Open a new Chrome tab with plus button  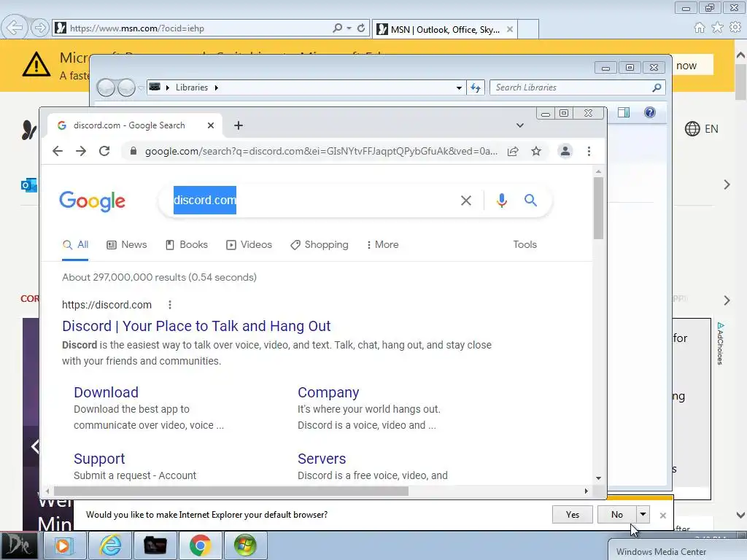(x=239, y=125)
